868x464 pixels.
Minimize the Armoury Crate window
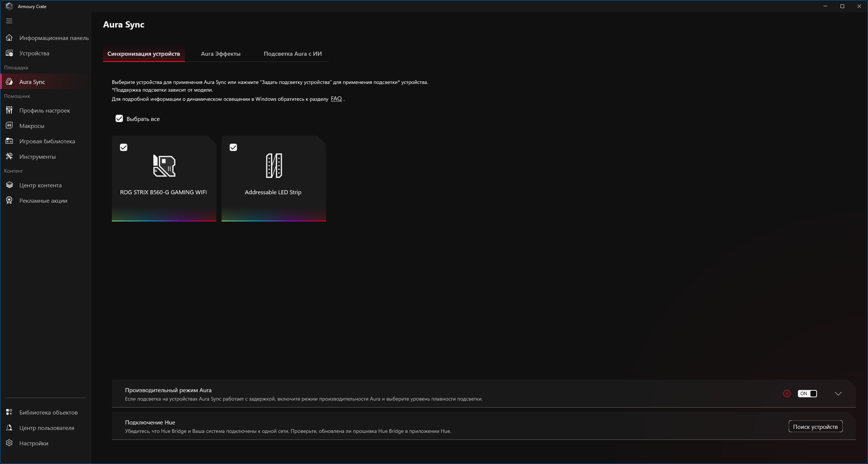pos(825,6)
